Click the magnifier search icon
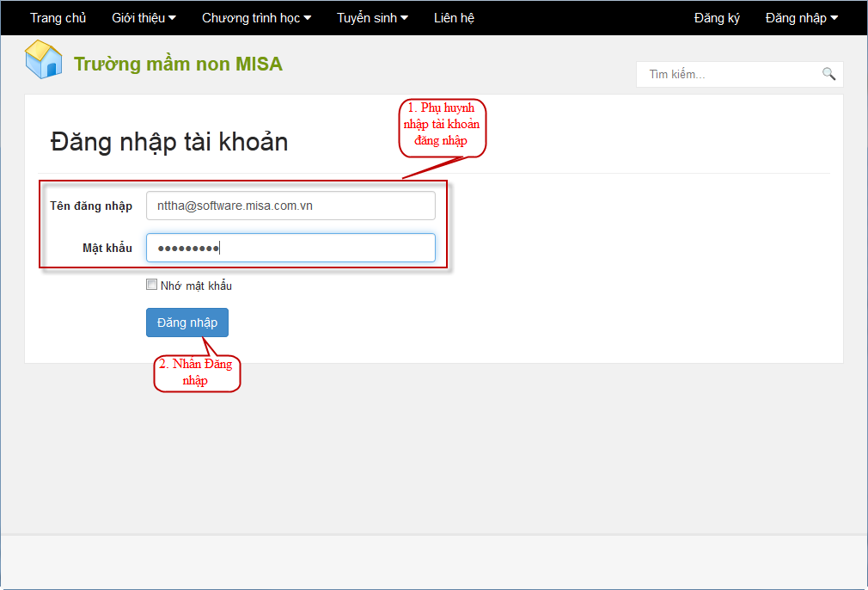 (828, 74)
